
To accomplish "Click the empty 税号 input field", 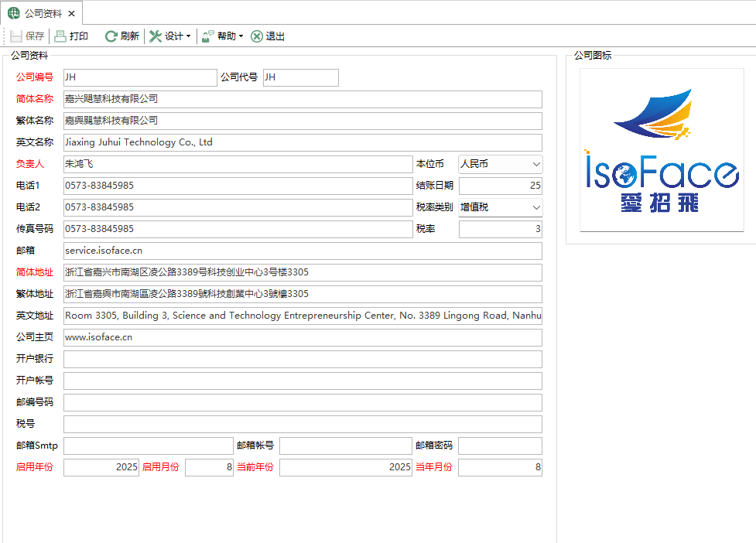I will click(302, 424).
